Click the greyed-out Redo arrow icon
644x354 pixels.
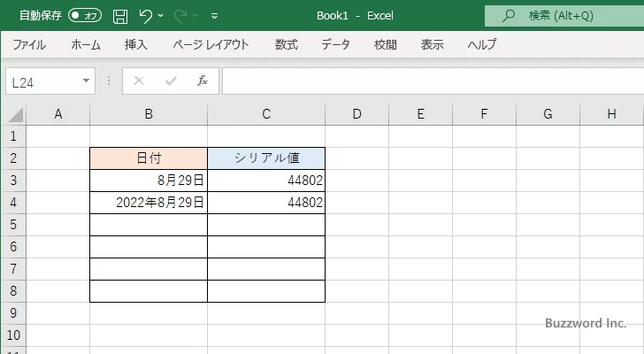180,16
